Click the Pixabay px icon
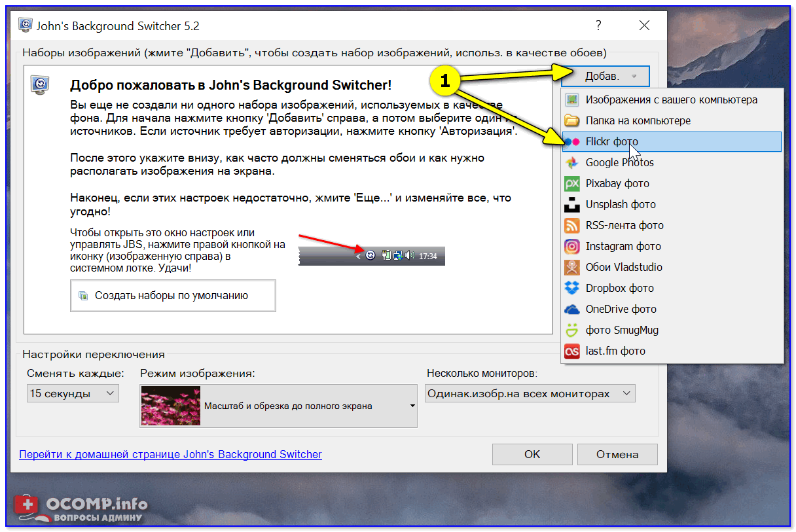 coord(572,183)
